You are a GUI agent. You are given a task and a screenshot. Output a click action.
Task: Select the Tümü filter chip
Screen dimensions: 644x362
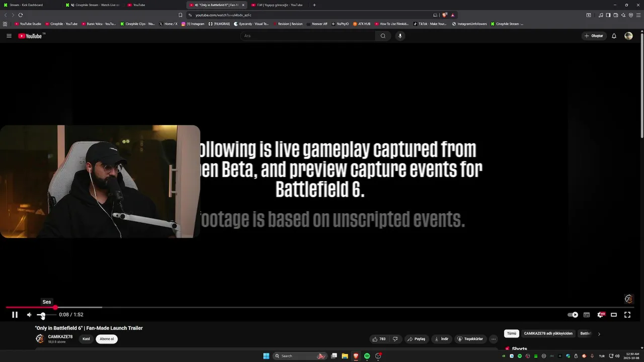click(x=512, y=333)
